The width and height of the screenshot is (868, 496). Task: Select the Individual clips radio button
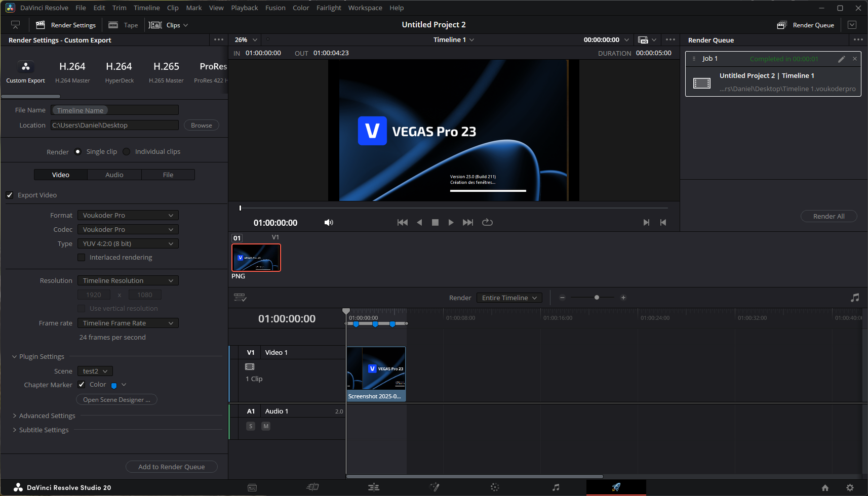tap(127, 152)
